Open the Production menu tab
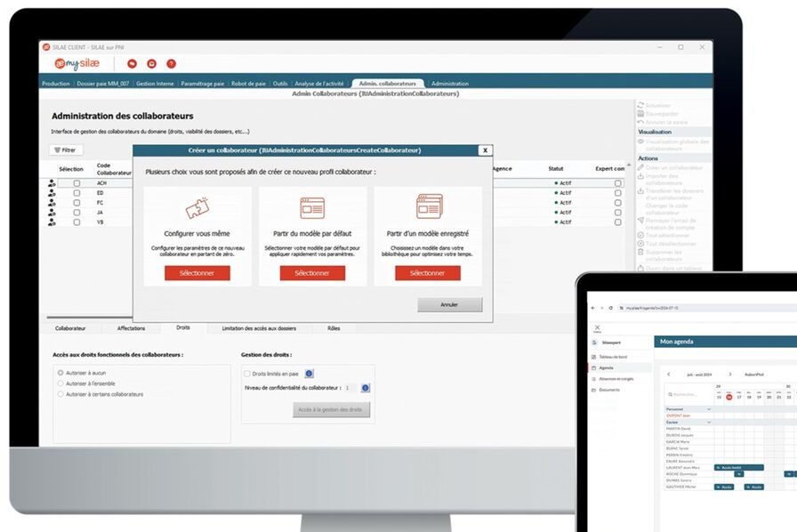 click(x=56, y=84)
